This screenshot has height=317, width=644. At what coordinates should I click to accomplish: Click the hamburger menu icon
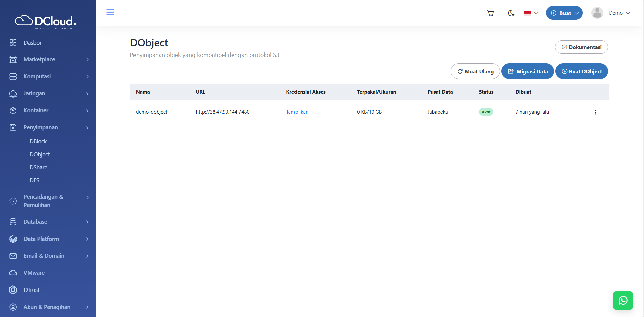[x=110, y=13]
